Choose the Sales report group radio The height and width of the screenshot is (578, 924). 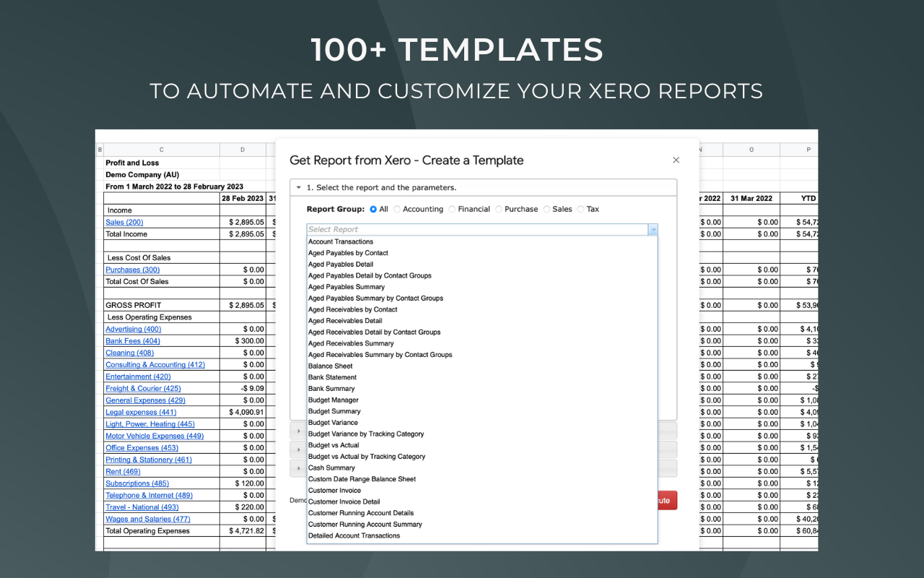pyautogui.click(x=546, y=210)
